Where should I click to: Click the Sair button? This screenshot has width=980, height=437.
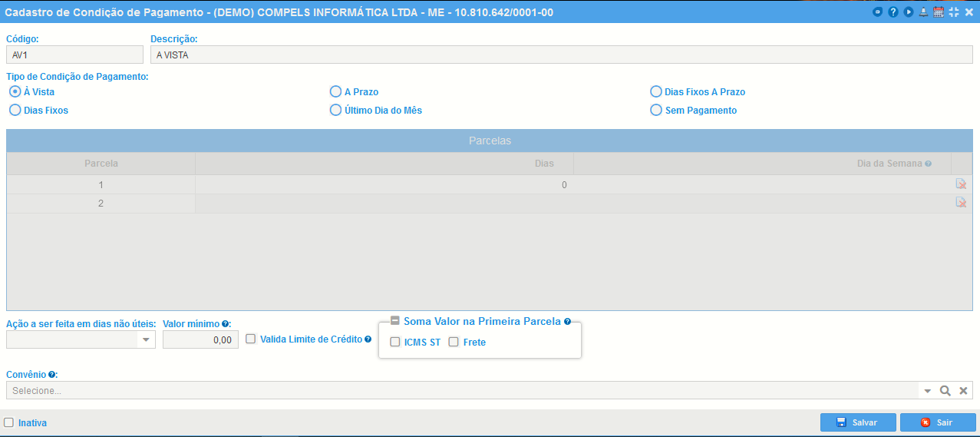click(x=938, y=422)
